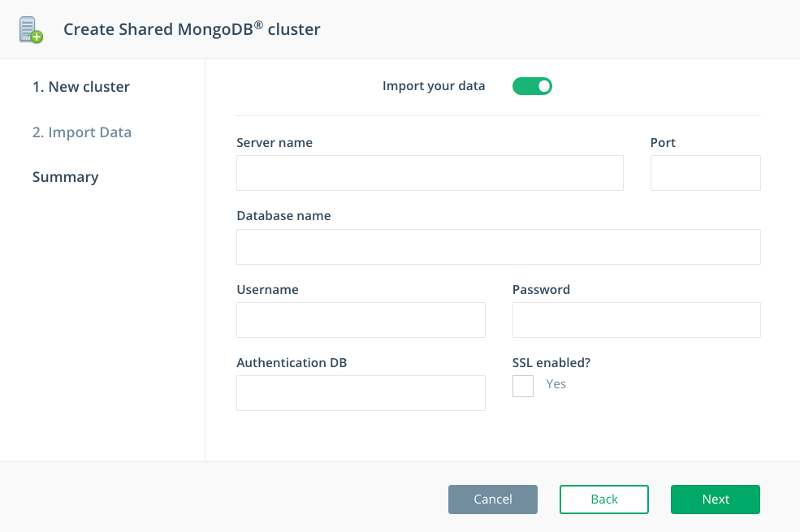Click the Username text box

[x=361, y=320]
